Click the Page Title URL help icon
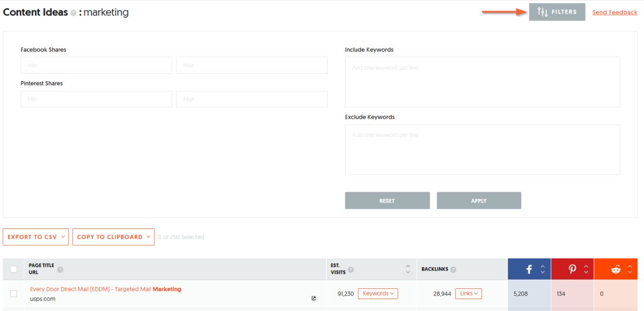The width and height of the screenshot is (644, 311). tap(60, 270)
